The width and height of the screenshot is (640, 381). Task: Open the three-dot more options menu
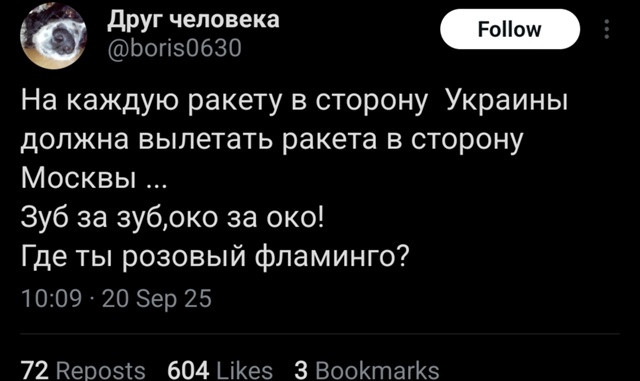click(x=607, y=29)
